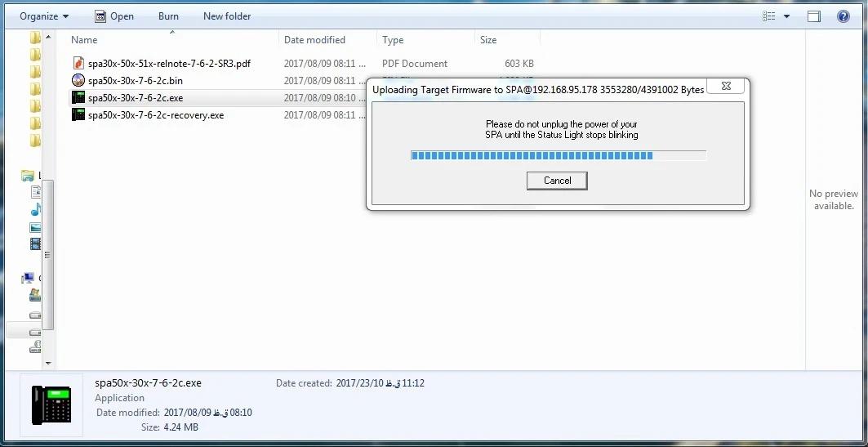Viewport: 868px width, 447px height.
Task: Select the spa50x-30x-7-6-2c-recovery.exe phone icon
Action: tap(78, 114)
